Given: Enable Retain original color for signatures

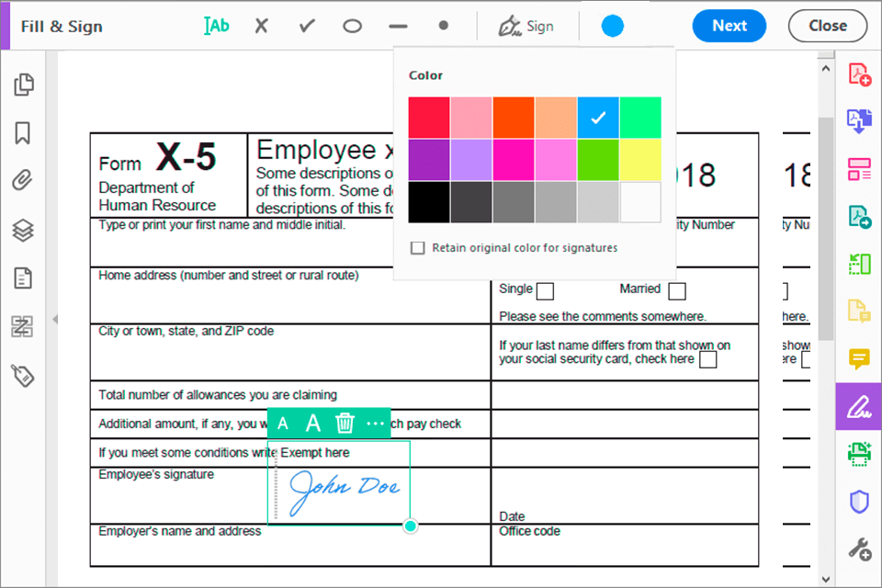Looking at the screenshot, I should coord(417,247).
